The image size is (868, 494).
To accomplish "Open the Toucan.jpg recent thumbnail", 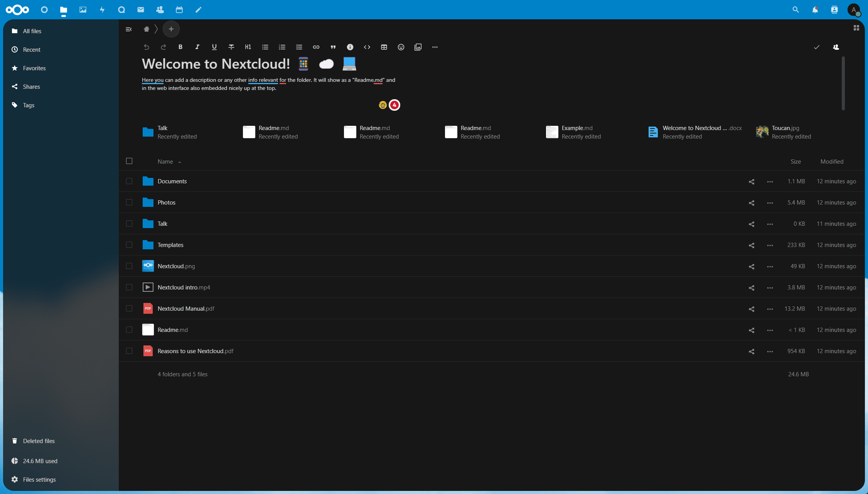I will [762, 132].
